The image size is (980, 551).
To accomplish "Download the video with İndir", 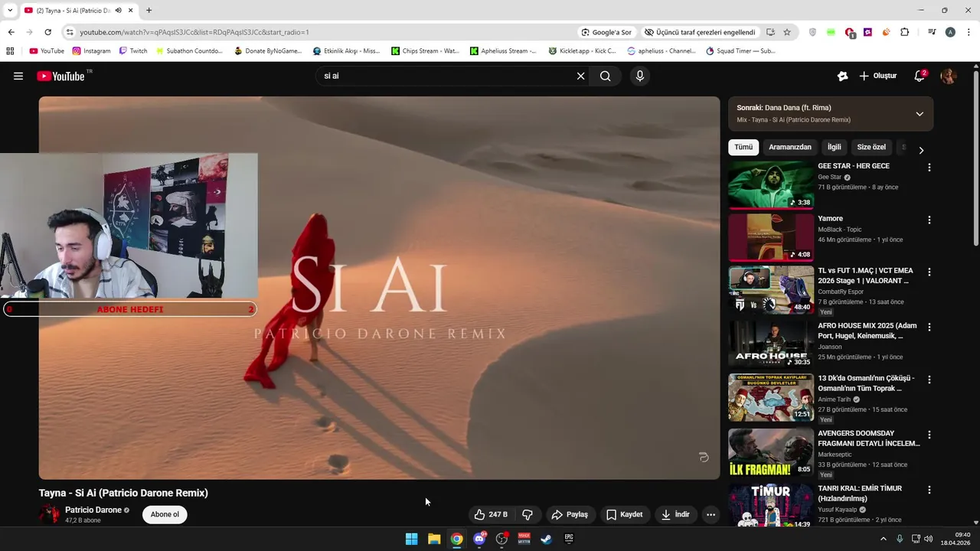I will click(x=676, y=514).
